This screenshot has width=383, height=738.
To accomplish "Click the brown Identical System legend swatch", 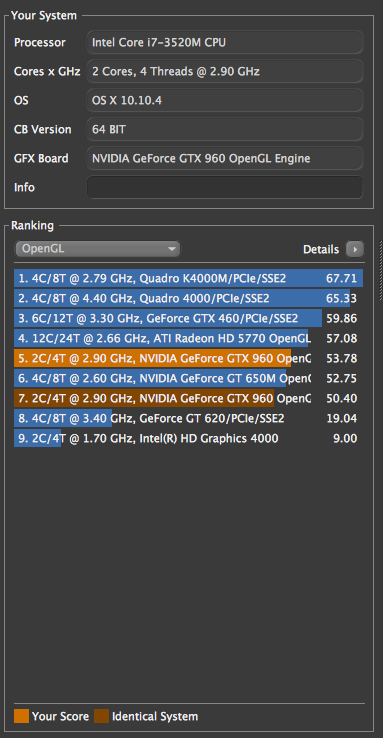I will [x=102, y=716].
